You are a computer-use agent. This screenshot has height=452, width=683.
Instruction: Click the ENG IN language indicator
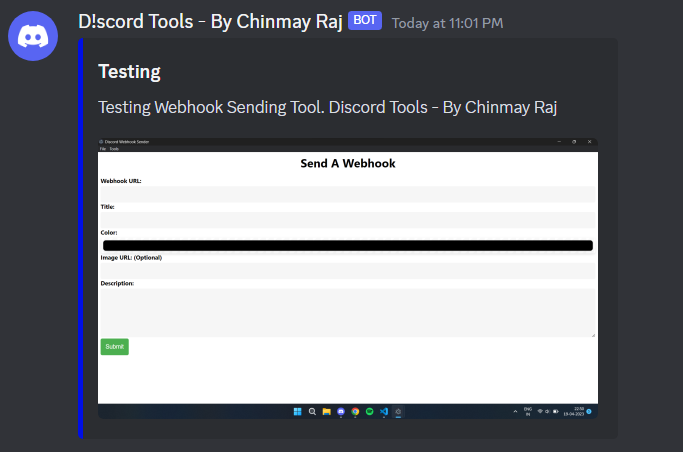point(528,412)
